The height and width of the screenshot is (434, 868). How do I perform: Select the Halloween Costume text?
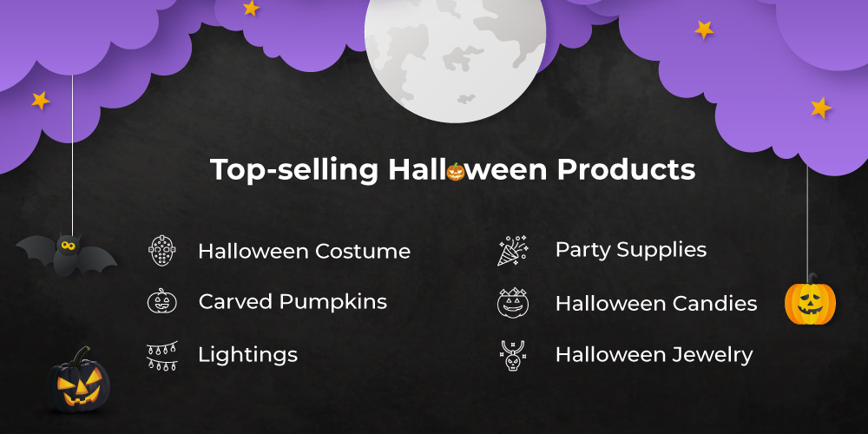(x=305, y=252)
